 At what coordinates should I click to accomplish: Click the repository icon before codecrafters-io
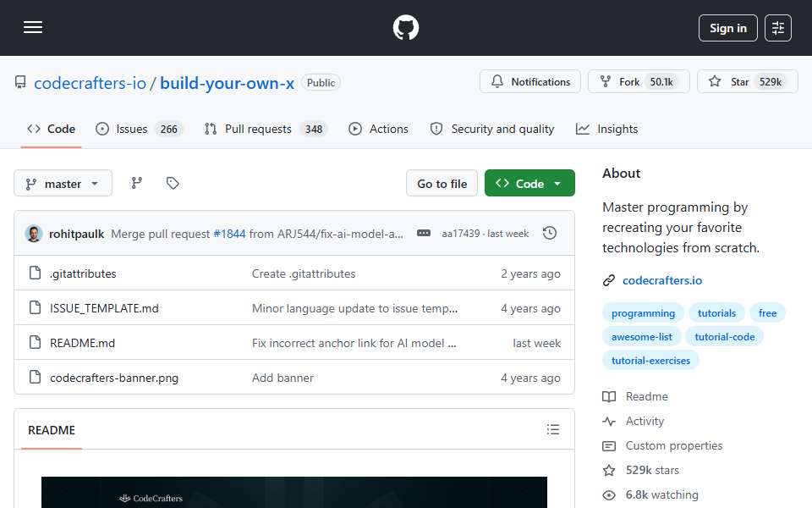[x=20, y=82]
